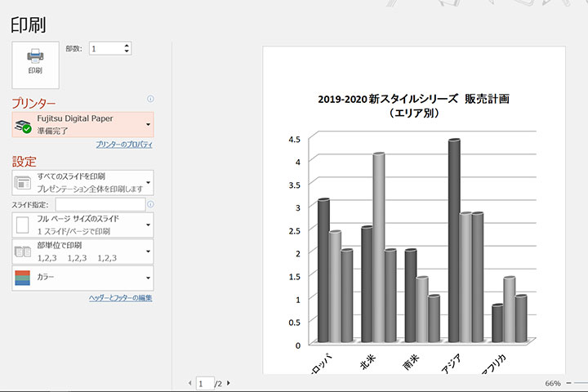
Task: Click the 66% zoom level indicator
Action: click(552, 382)
